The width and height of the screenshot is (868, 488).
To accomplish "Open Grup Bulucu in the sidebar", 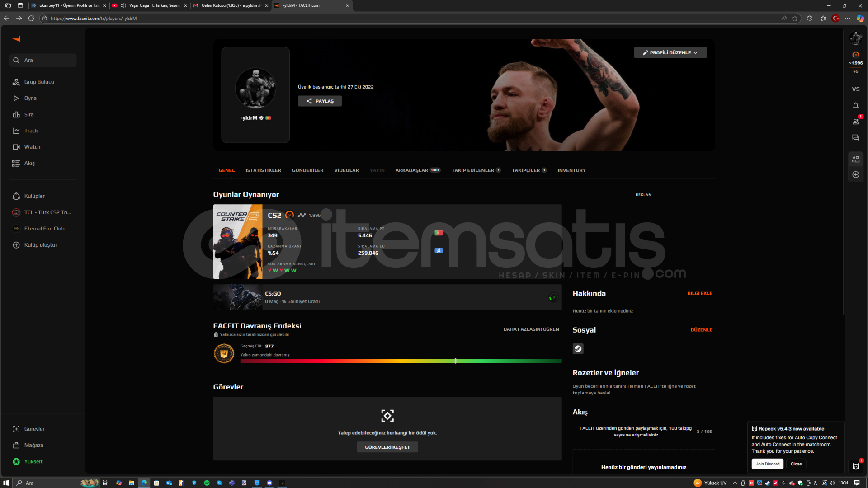I will point(39,82).
